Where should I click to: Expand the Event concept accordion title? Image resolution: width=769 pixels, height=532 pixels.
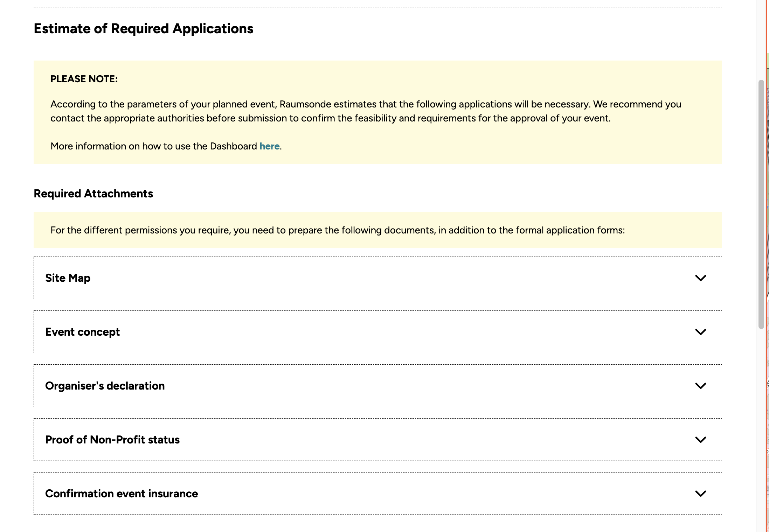tap(83, 332)
